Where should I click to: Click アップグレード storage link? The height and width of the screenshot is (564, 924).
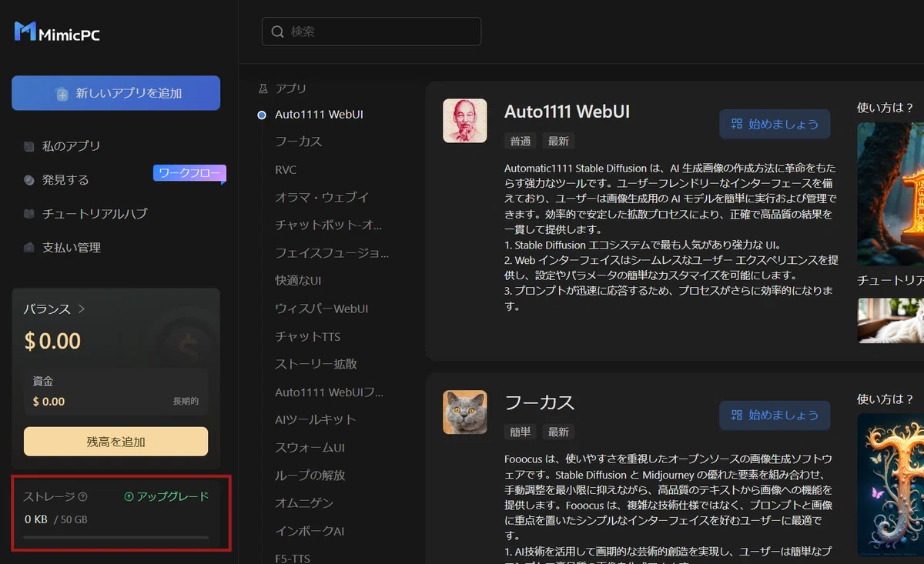coord(166,497)
